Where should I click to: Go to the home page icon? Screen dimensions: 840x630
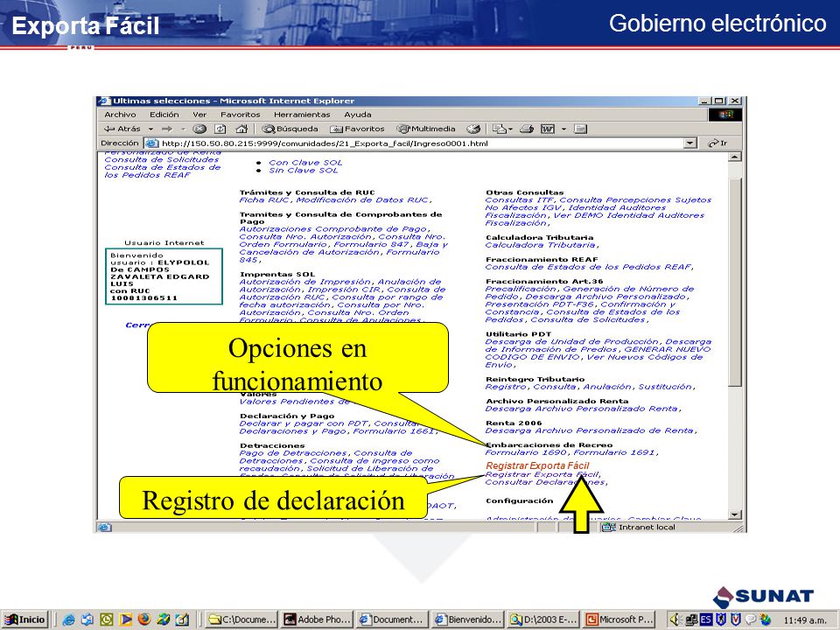[241, 129]
